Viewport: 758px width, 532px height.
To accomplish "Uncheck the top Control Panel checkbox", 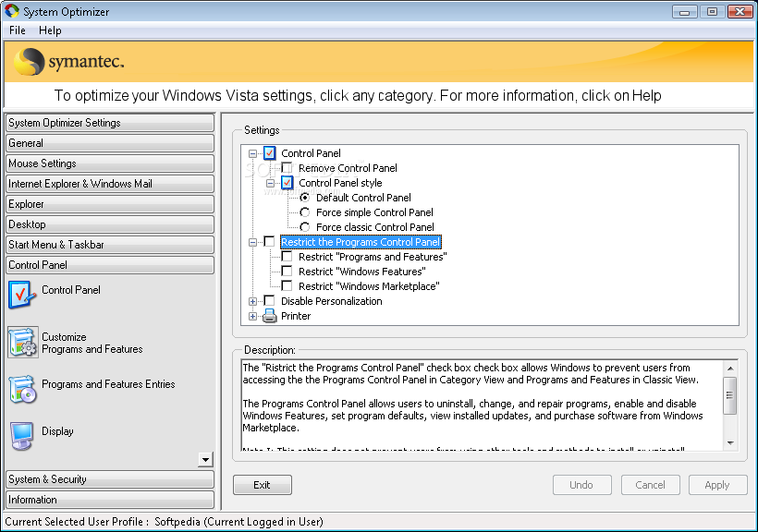I will coord(269,153).
